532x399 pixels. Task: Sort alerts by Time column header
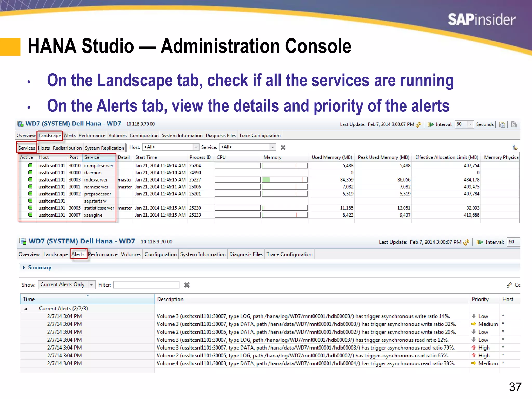tap(87, 299)
